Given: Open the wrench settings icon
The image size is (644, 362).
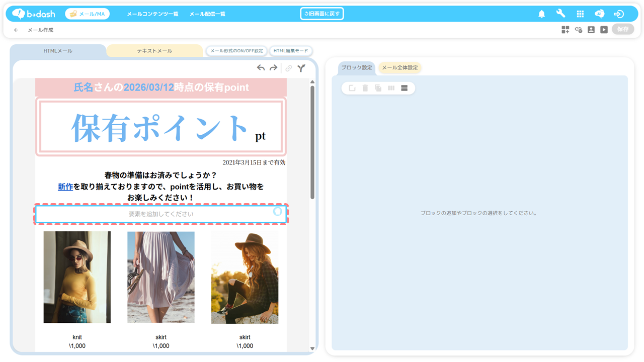Looking at the screenshot, I should 560,14.
